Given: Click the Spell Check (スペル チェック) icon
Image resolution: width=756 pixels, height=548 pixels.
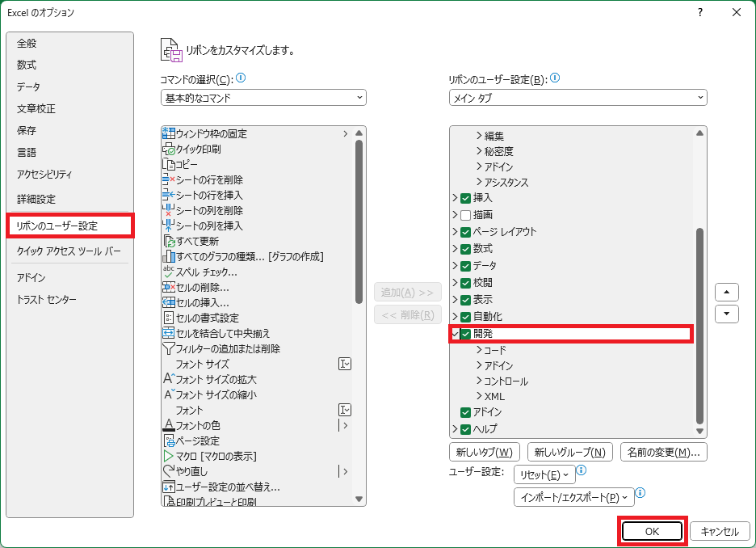Looking at the screenshot, I should coord(169,272).
